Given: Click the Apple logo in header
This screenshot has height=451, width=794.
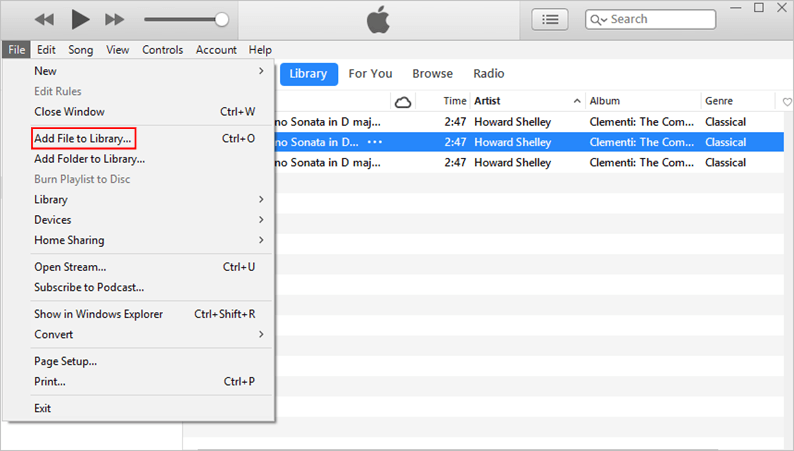Looking at the screenshot, I should coord(378,20).
